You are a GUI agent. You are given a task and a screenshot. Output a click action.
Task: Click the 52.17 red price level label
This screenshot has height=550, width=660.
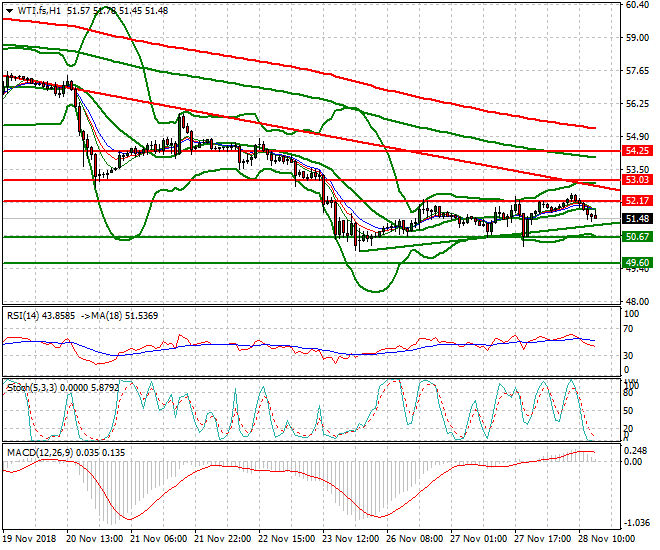click(637, 201)
